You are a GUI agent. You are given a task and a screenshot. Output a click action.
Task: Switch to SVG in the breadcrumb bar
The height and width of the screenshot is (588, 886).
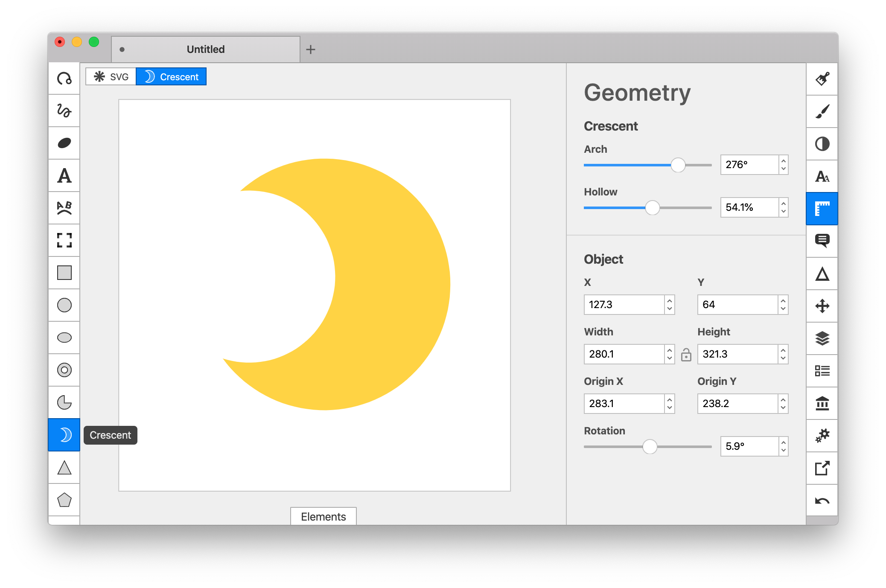(x=110, y=76)
